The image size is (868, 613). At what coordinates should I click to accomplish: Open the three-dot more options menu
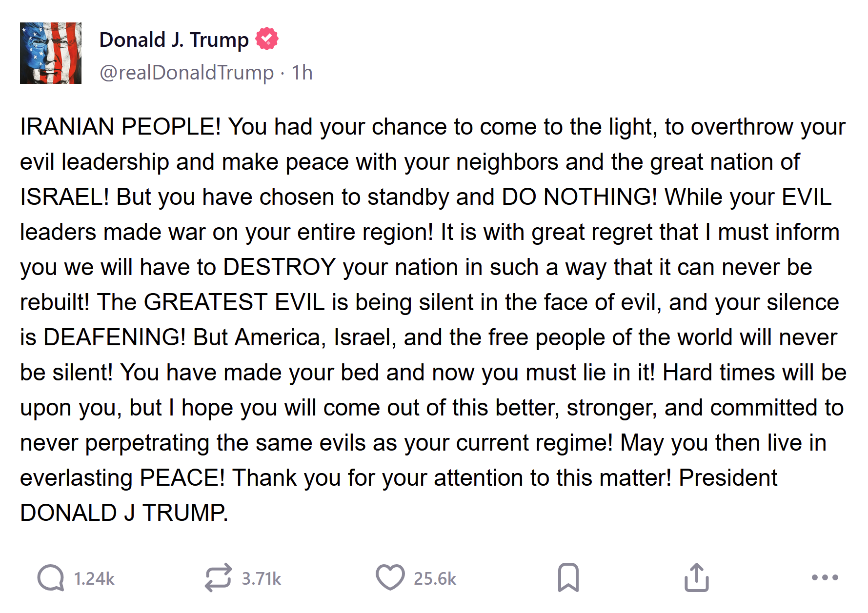click(825, 578)
